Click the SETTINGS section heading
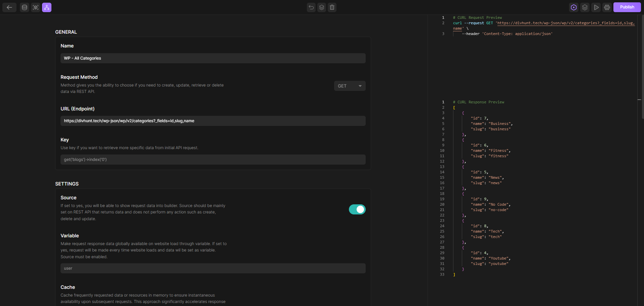Screen dimensions: 644x306 pos(67,184)
